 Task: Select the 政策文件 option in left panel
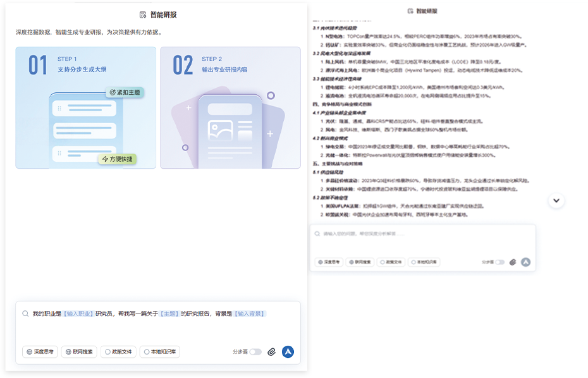pyautogui.click(x=118, y=352)
